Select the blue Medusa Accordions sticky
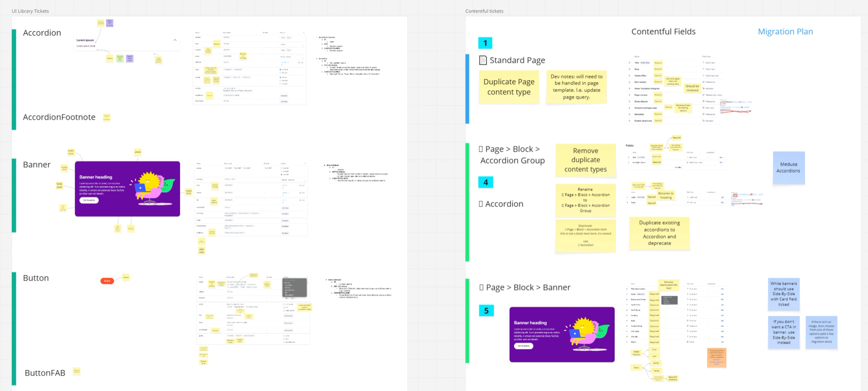 click(x=788, y=167)
